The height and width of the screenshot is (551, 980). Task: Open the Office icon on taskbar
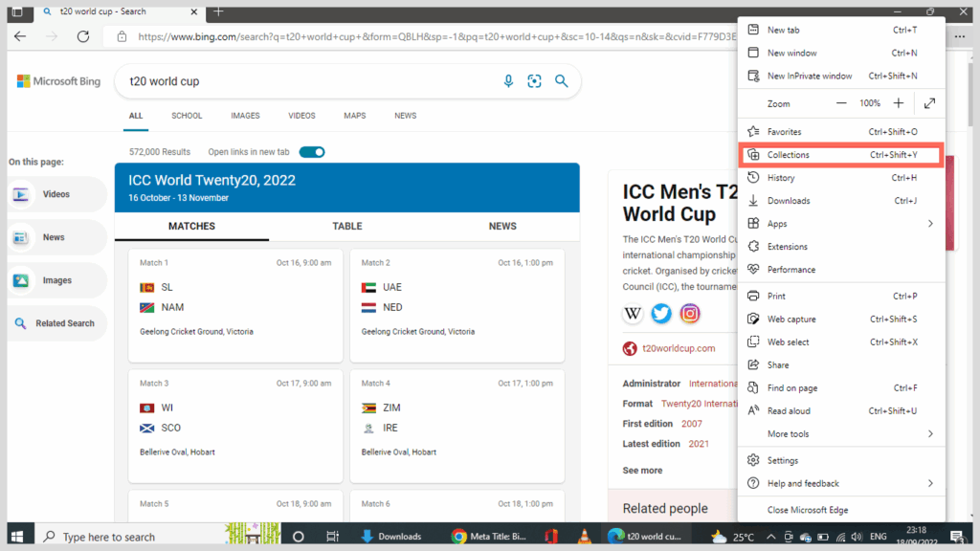coord(550,537)
